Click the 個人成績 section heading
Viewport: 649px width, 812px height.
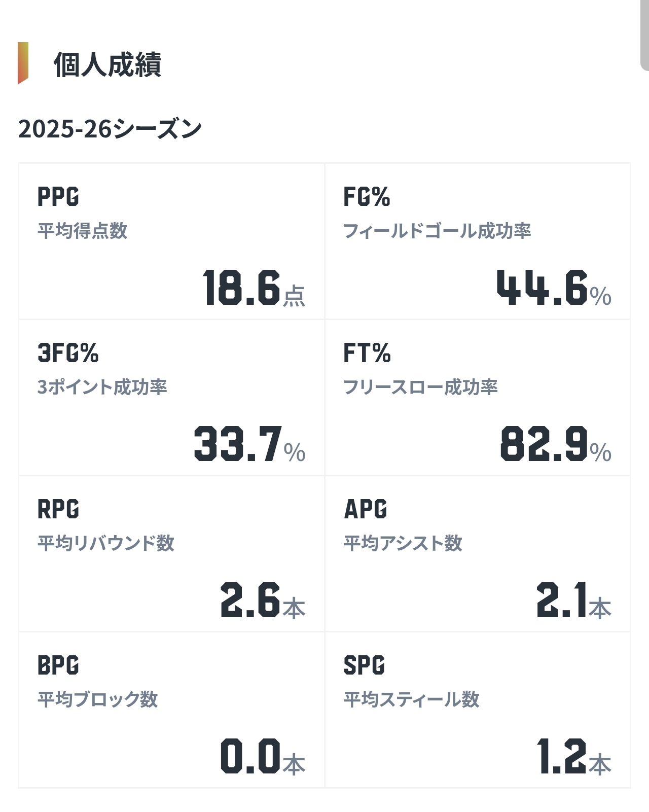[107, 65]
